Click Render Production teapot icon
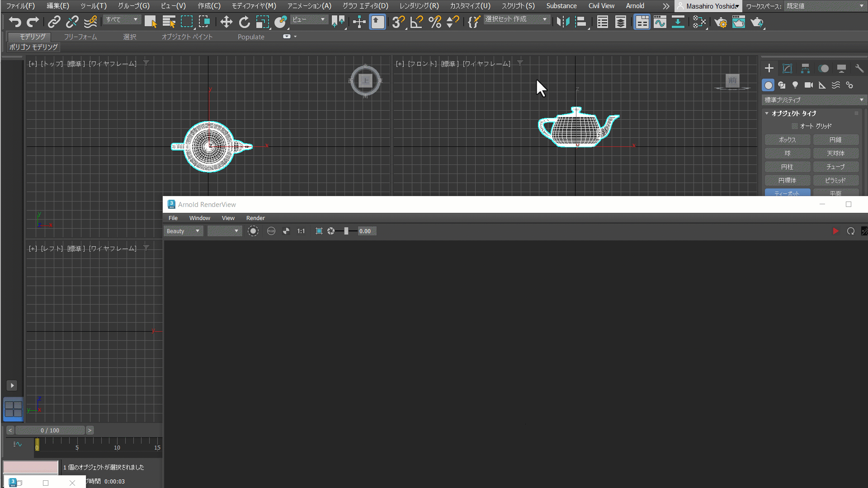The height and width of the screenshot is (488, 868). click(x=757, y=22)
